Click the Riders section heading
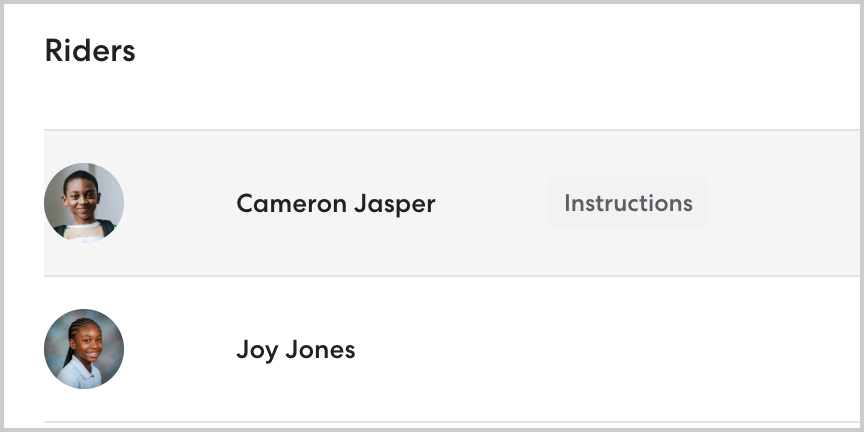The height and width of the screenshot is (432, 864). (90, 51)
